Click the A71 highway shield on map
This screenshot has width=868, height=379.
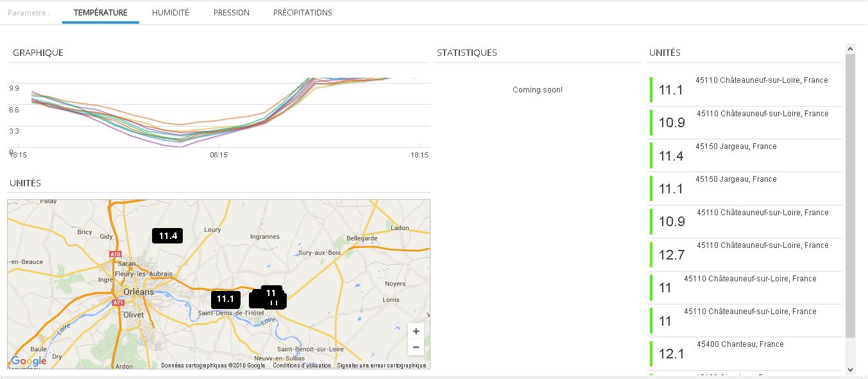pos(119,303)
